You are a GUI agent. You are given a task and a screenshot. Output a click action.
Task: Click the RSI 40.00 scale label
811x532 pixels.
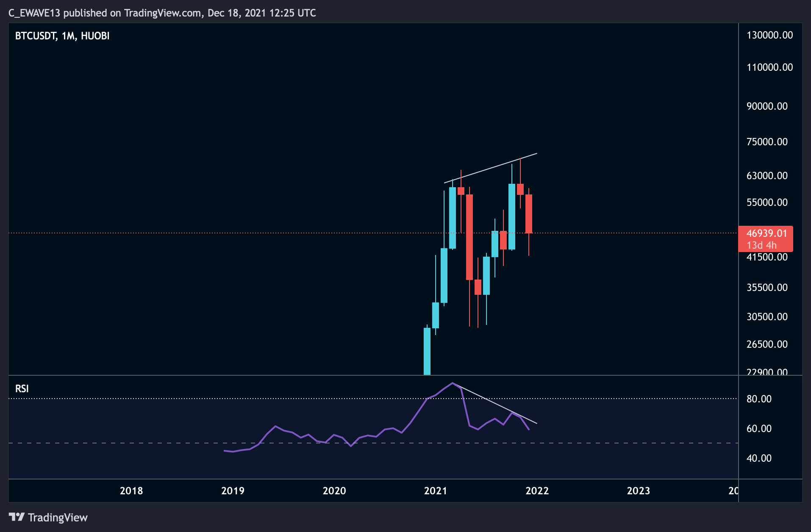click(759, 458)
